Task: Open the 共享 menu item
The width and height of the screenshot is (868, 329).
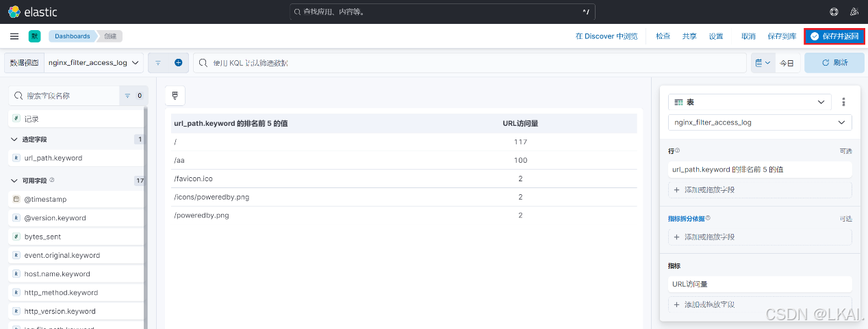Action: coord(689,36)
